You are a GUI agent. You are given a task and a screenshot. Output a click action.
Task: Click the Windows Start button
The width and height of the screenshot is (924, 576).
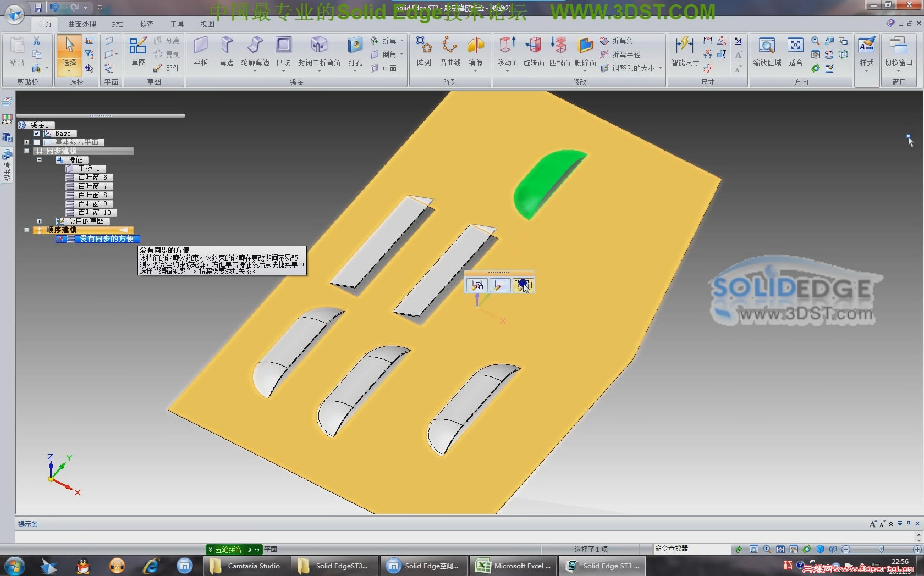tap(14, 566)
